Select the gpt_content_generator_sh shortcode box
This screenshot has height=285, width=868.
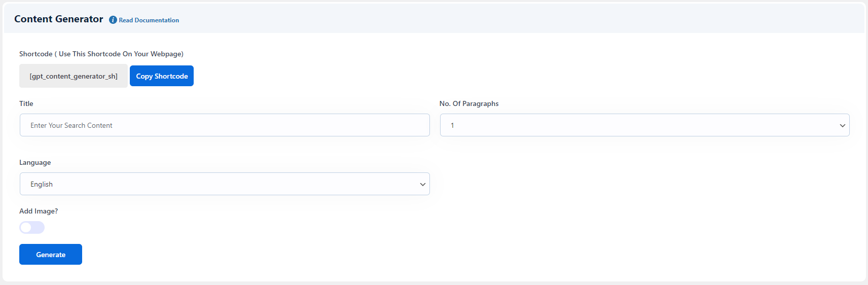[x=74, y=76]
